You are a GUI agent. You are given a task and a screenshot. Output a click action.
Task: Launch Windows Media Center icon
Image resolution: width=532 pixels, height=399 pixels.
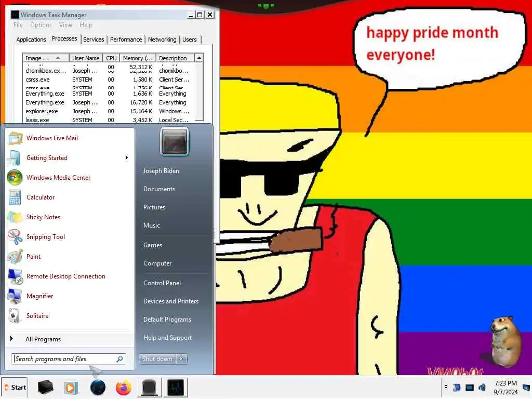tap(15, 178)
